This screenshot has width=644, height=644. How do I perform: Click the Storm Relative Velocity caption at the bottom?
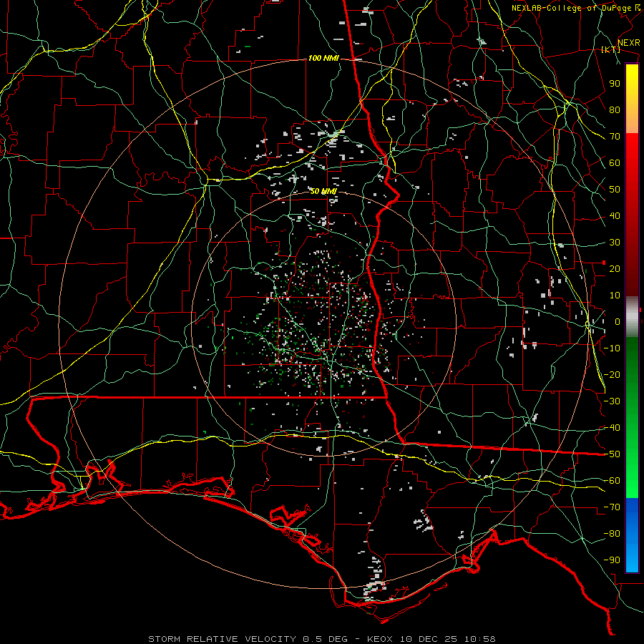tap(321, 639)
